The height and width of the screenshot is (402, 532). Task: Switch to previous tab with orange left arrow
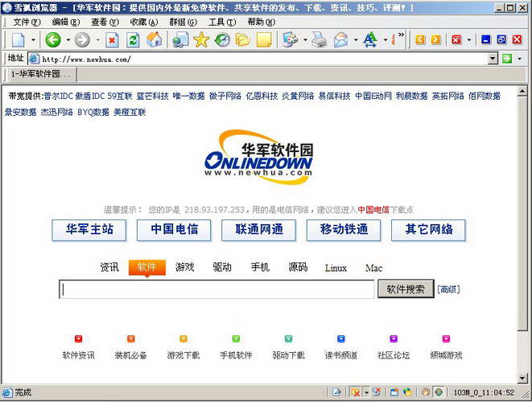(420, 40)
